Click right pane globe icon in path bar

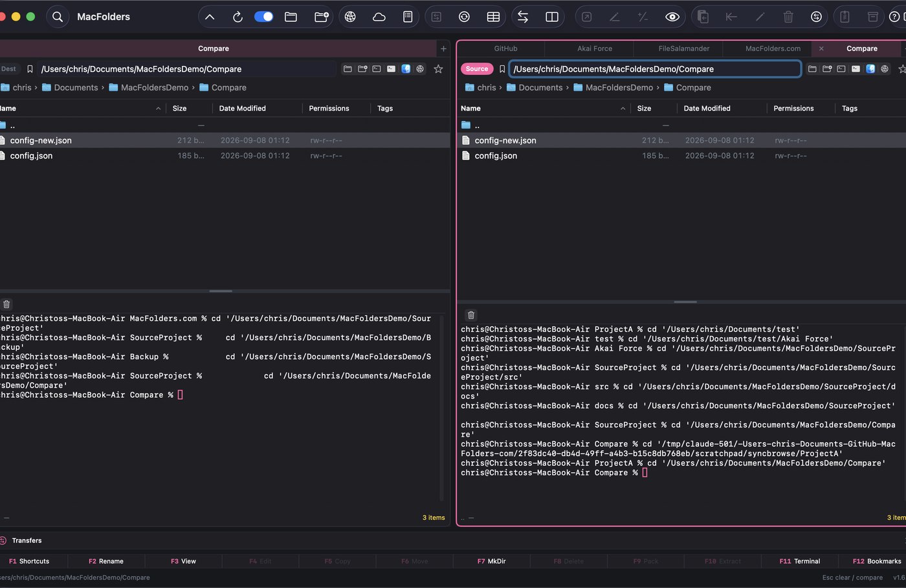[885, 69]
